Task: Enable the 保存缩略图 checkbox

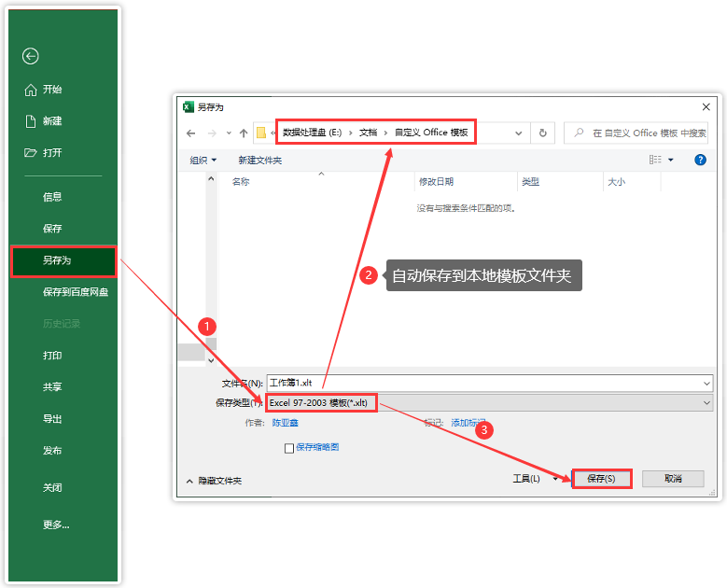Action: coord(289,448)
